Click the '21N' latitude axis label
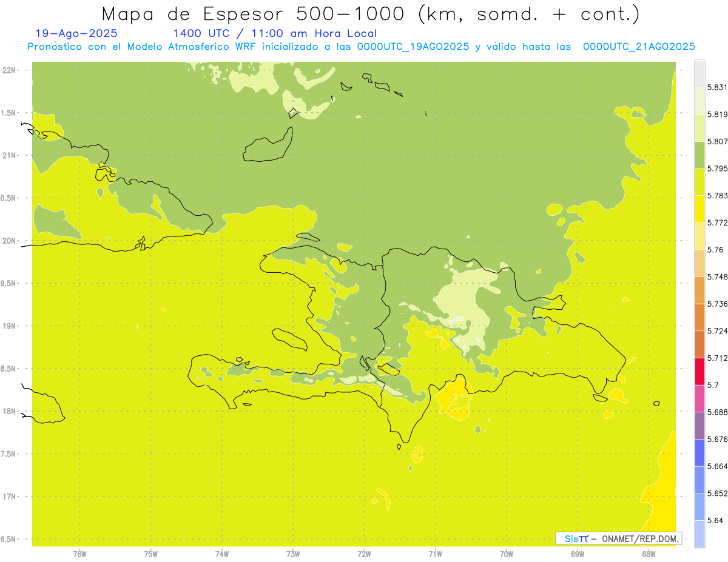This screenshot has height=562, width=728. click(9, 156)
